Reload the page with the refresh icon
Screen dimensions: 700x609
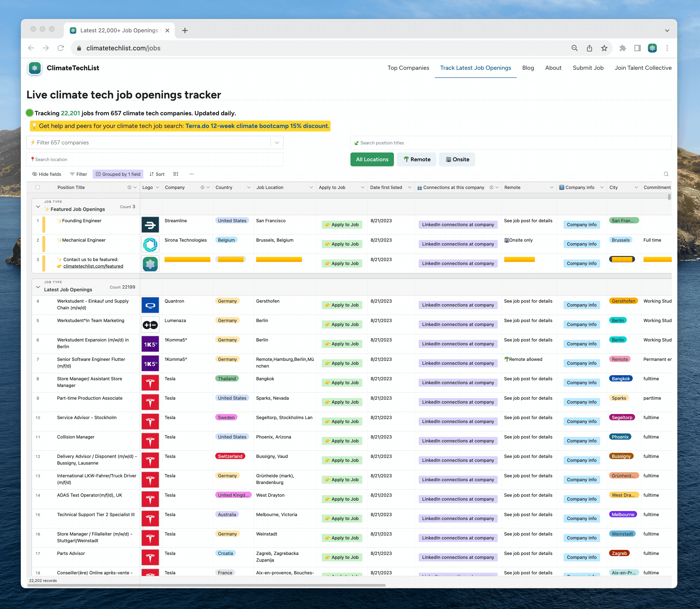pyautogui.click(x=61, y=48)
